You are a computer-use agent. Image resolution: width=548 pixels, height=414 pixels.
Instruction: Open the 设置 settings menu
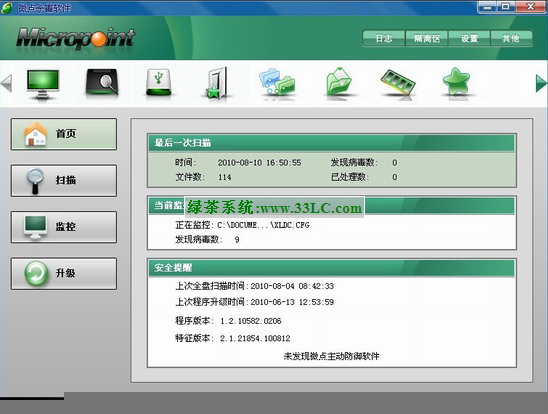(x=469, y=38)
